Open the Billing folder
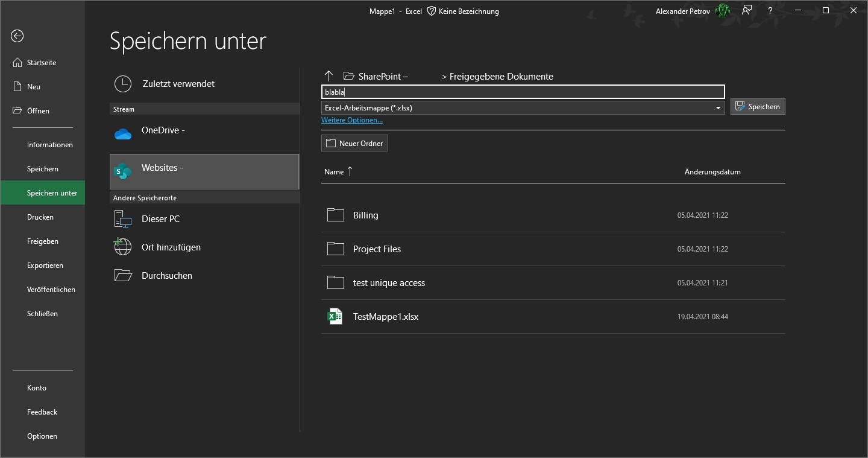The width and height of the screenshot is (868, 458). [553, 215]
